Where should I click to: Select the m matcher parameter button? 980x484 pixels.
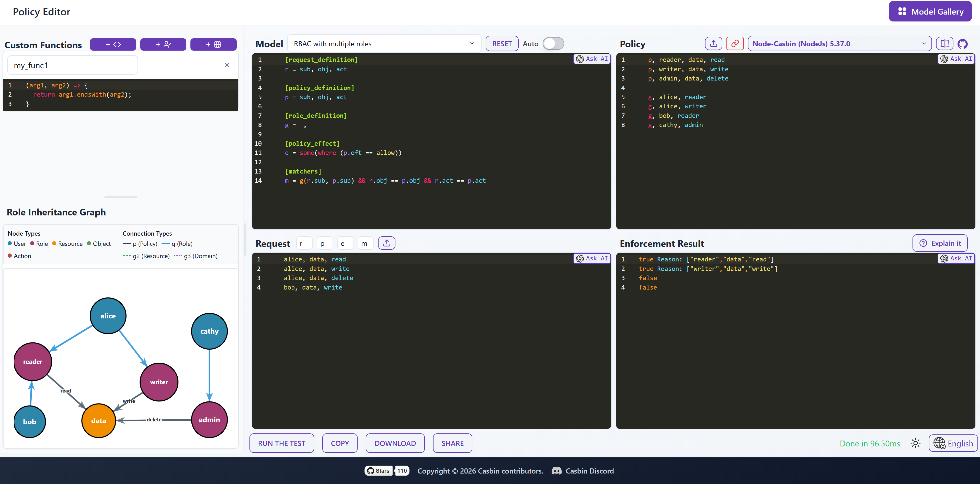click(x=365, y=243)
